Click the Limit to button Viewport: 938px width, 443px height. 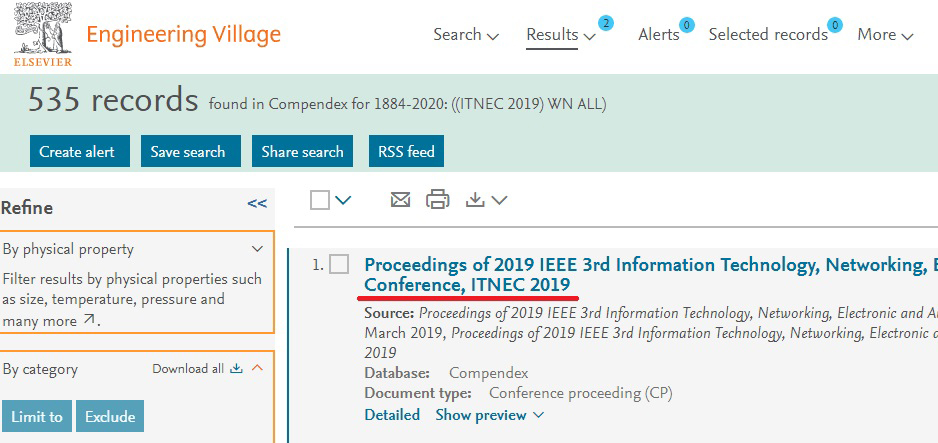pyautogui.click(x=36, y=416)
